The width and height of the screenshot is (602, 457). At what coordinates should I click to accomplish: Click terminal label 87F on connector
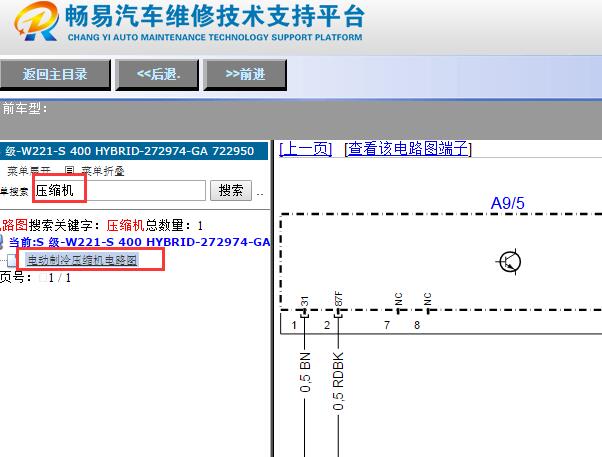click(338, 299)
